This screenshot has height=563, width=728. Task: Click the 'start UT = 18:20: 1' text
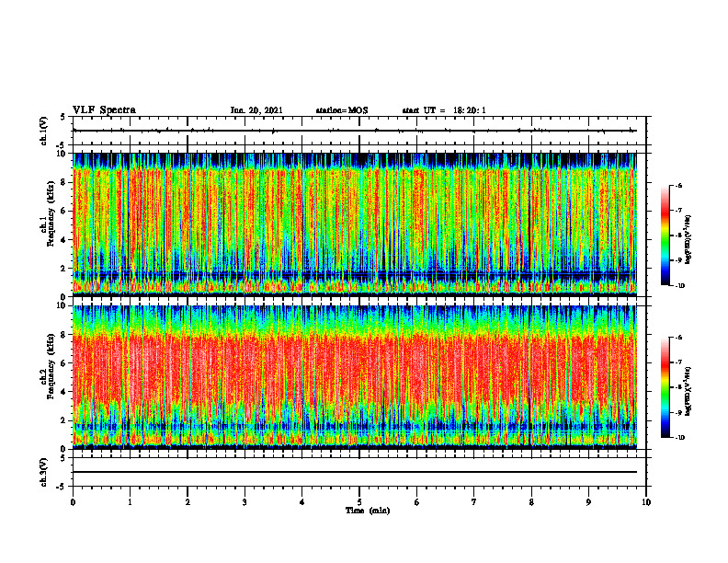coord(444,110)
